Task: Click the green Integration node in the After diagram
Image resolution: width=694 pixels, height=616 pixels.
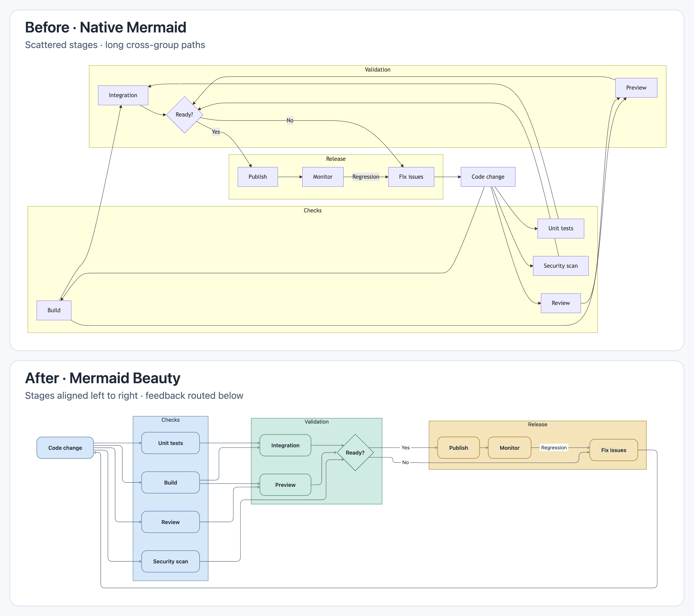Action: [285, 445]
